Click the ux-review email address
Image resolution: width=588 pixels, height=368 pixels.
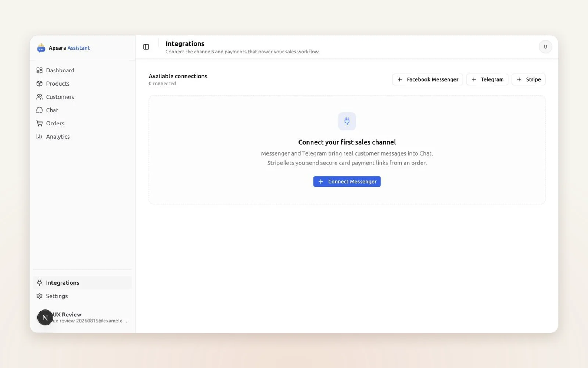(90, 321)
